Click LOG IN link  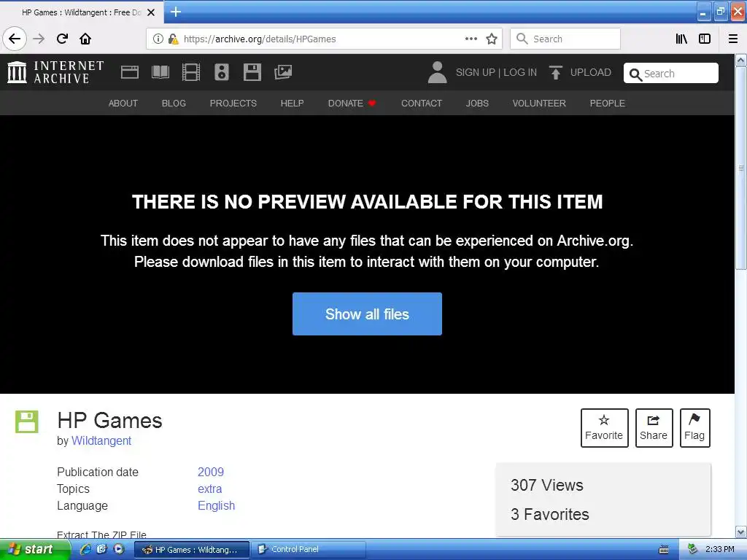point(520,72)
